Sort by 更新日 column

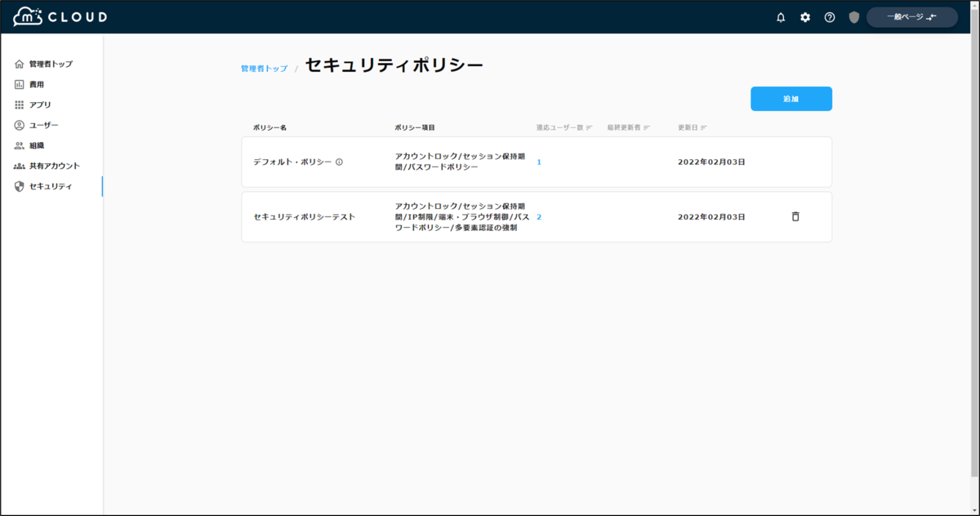pyautogui.click(x=693, y=127)
